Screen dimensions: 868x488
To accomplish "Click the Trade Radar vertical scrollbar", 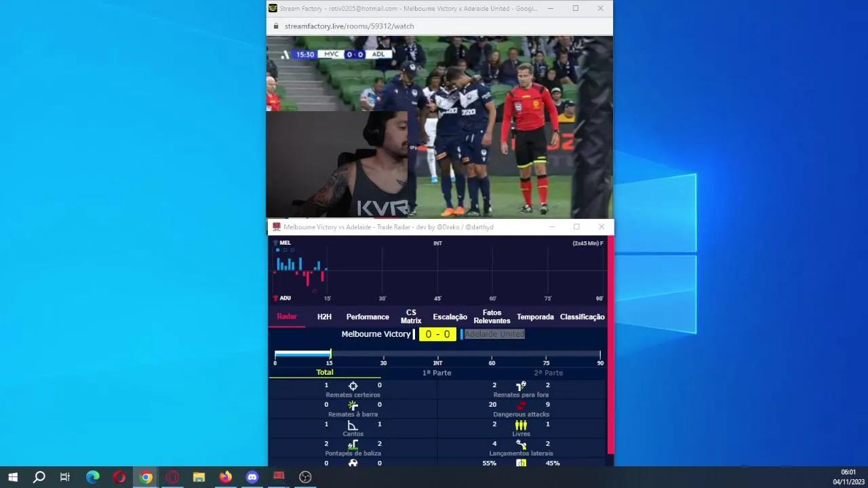I will click(610, 344).
